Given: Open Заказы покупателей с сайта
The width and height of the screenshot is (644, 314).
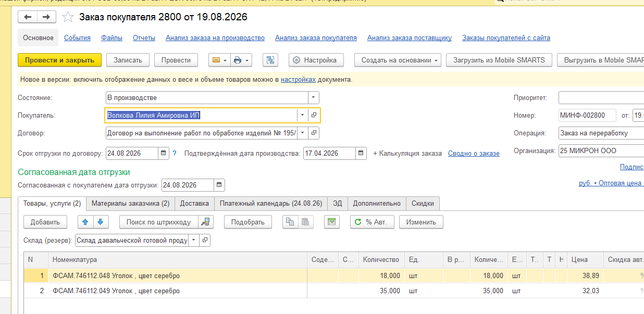Looking at the screenshot, I should 506,37.
